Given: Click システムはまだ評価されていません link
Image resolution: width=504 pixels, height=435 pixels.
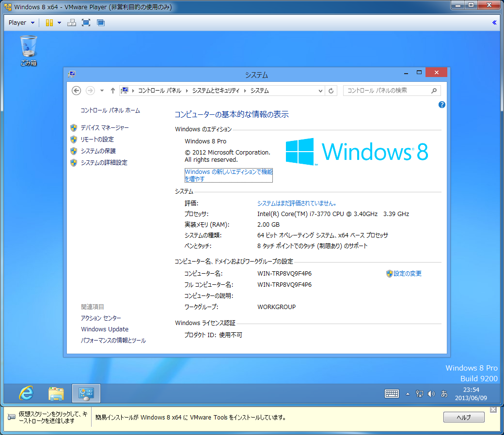Looking at the screenshot, I should [297, 203].
